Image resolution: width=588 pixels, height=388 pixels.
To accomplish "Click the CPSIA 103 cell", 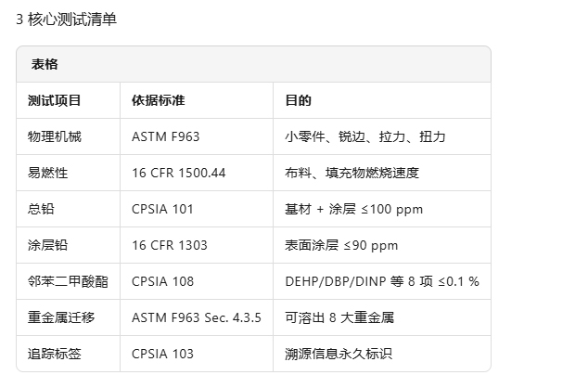I will pyautogui.click(x=162, y=354).
